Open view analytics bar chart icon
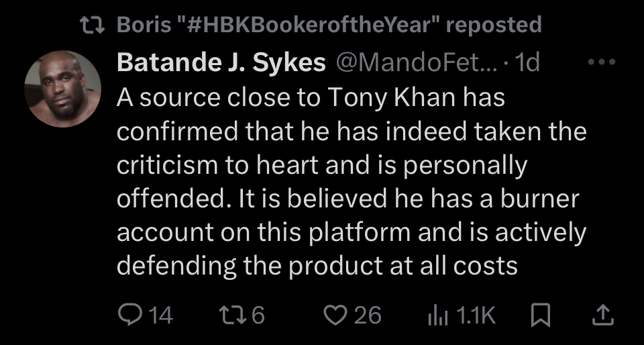The width and height of the screenshot is (644, 345). click(437, 315)
